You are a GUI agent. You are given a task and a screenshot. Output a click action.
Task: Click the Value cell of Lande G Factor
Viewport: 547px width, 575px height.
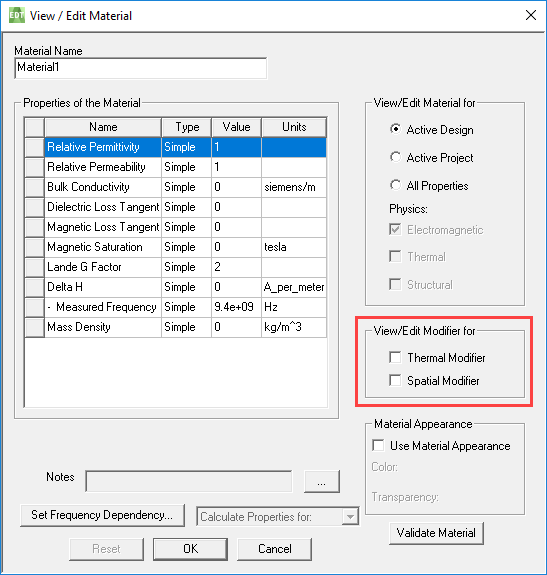click(x=236, y=267)
